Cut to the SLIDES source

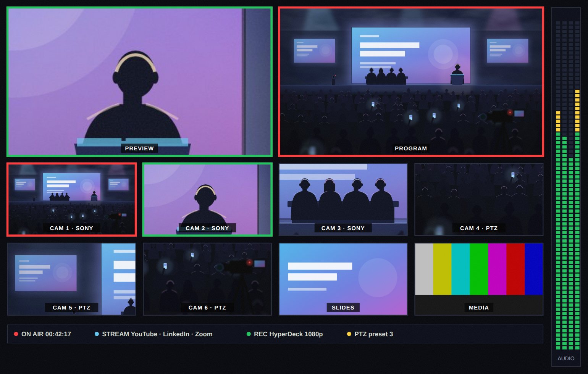(x=343, y=279)
